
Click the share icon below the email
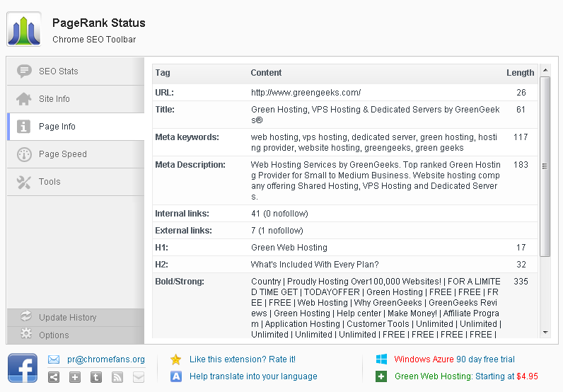[x=54, y=377]
